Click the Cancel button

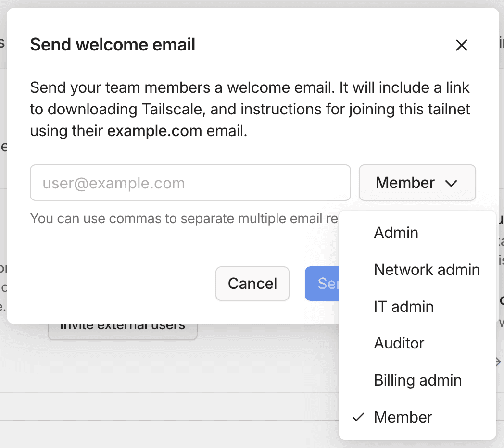[x=252, y=284]
